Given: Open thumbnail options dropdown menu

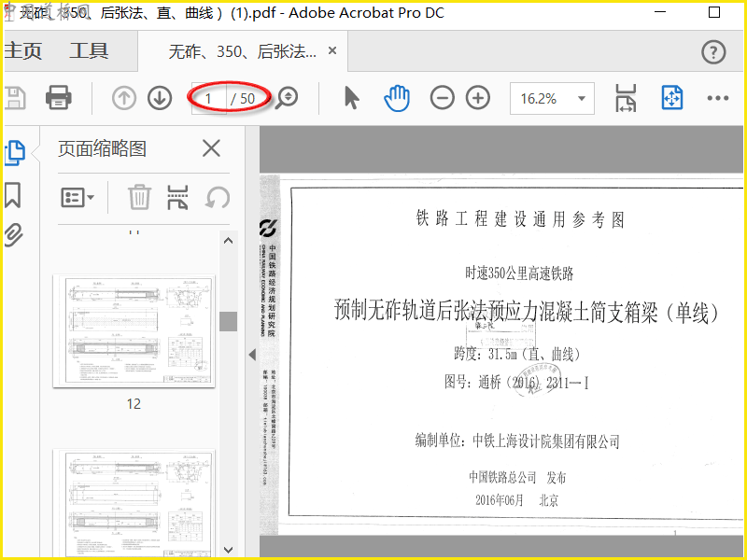Looking at the screenshot, I should 78,197.
